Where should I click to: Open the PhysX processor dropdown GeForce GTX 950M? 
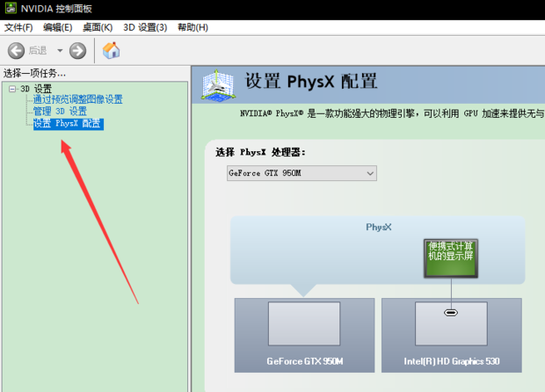[x=302, y=173]
